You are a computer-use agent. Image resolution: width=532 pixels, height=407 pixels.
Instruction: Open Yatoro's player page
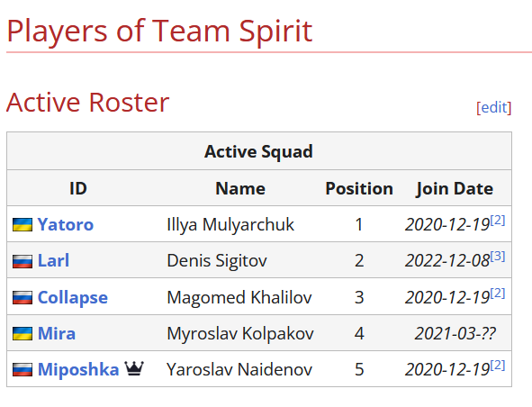click(x=66, y=225)
